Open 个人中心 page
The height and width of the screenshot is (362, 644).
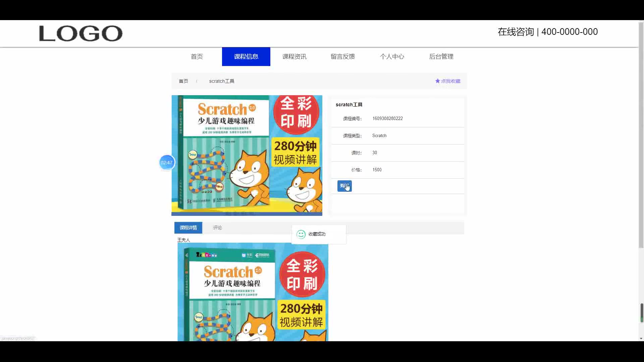click(x=392, y=57)
